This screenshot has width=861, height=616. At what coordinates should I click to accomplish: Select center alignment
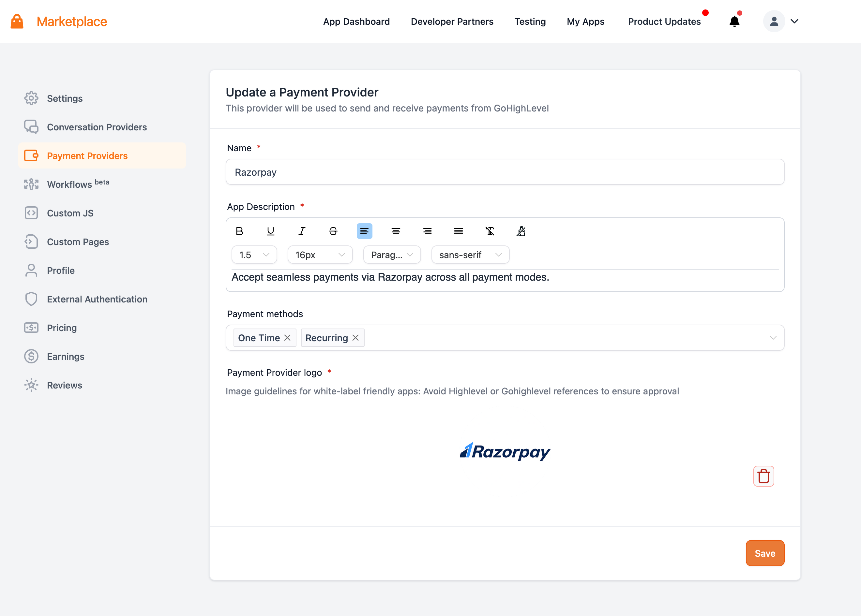[x=396, y=231]
